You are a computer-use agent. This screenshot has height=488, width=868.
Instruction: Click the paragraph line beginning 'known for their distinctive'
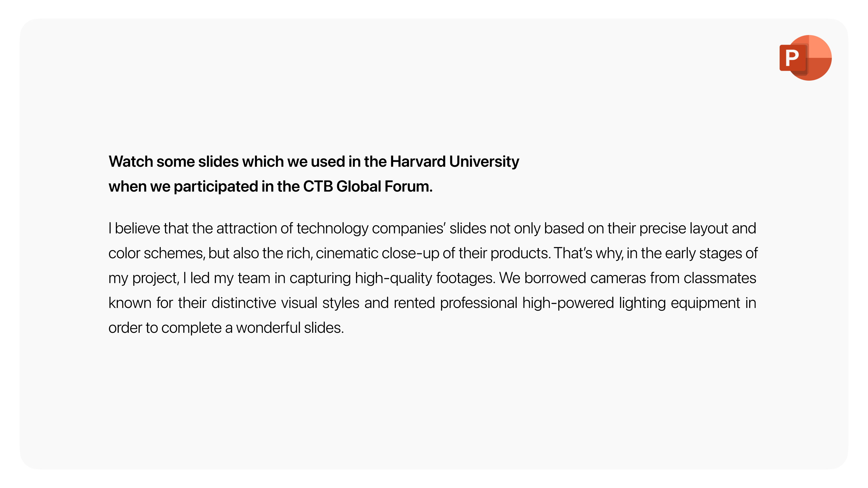tap(432, 303)
